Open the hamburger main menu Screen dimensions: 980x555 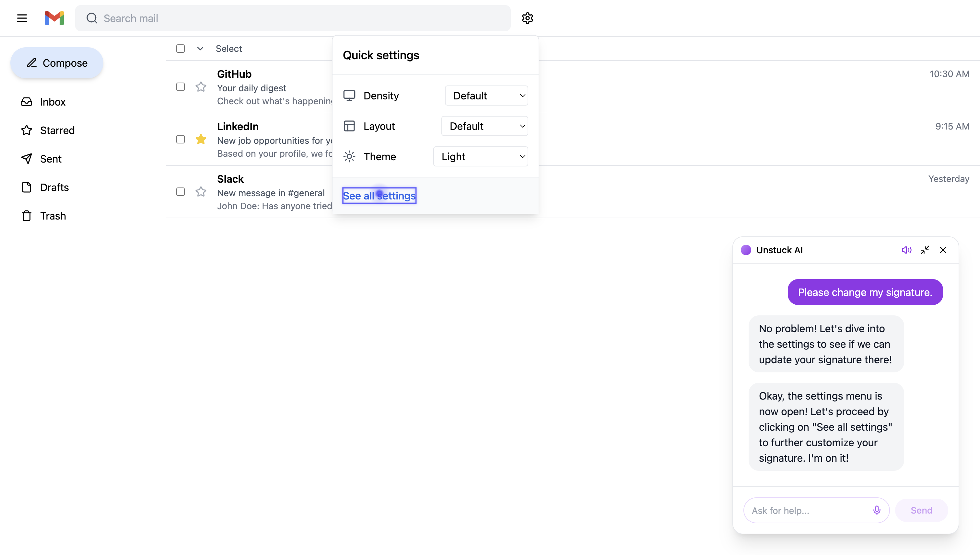point(22,18)
